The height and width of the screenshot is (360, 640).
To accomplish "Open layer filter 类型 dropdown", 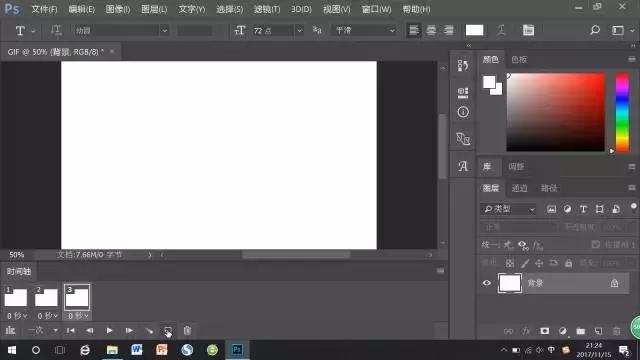I will pos(509,209).
